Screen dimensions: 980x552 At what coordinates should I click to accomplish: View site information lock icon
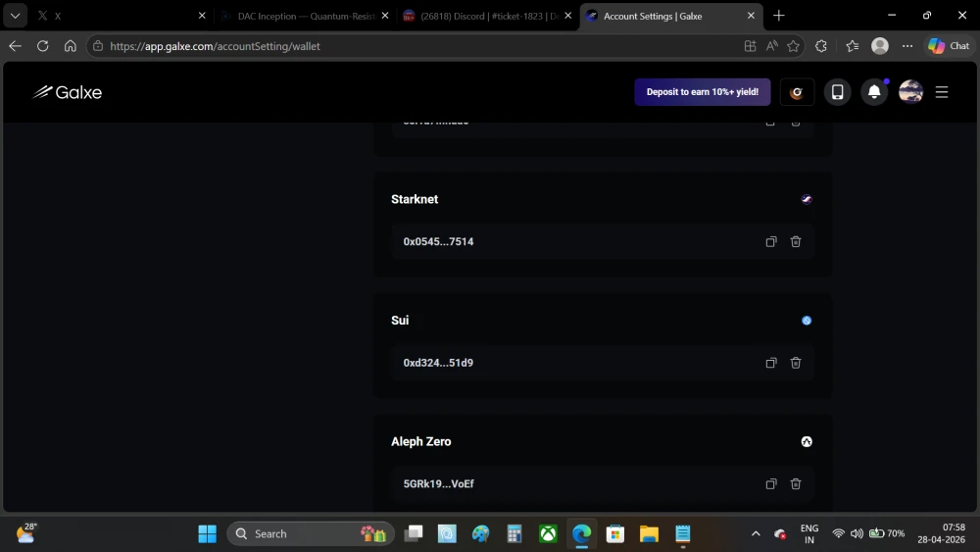point(97,46)
